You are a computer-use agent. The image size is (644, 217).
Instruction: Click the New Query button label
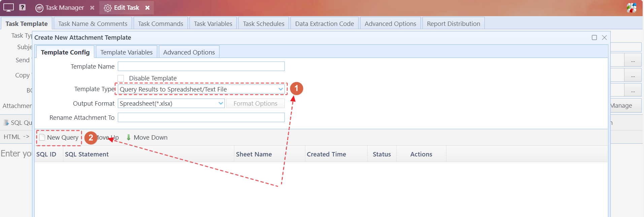[x=63, y=137]
